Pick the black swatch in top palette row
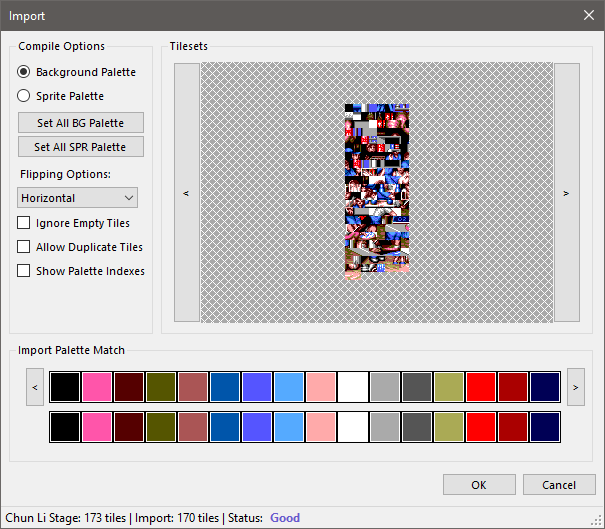This screenshot has height=529, width=605. 65,387
